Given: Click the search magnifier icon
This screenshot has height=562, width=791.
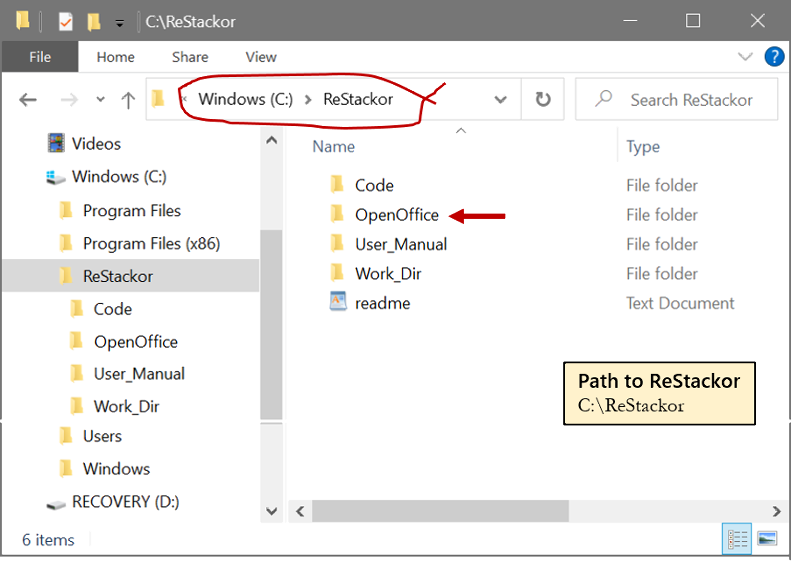Looking at the screenshot, I should pos(603,98).
